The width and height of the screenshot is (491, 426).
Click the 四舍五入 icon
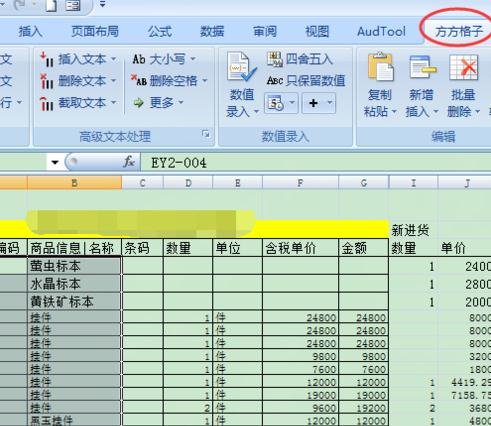(x=275, y=59)
